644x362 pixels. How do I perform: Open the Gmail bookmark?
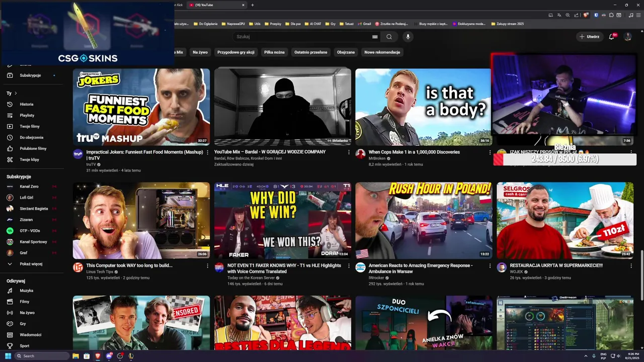[365, 24]
